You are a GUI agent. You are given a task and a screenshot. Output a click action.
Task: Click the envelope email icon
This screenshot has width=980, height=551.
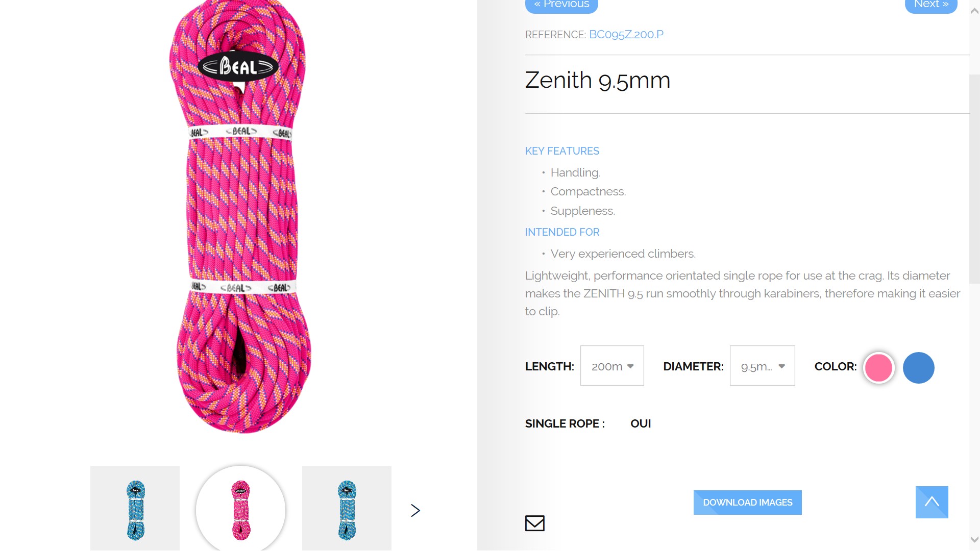pyautogui.click(x=535, y=523)
